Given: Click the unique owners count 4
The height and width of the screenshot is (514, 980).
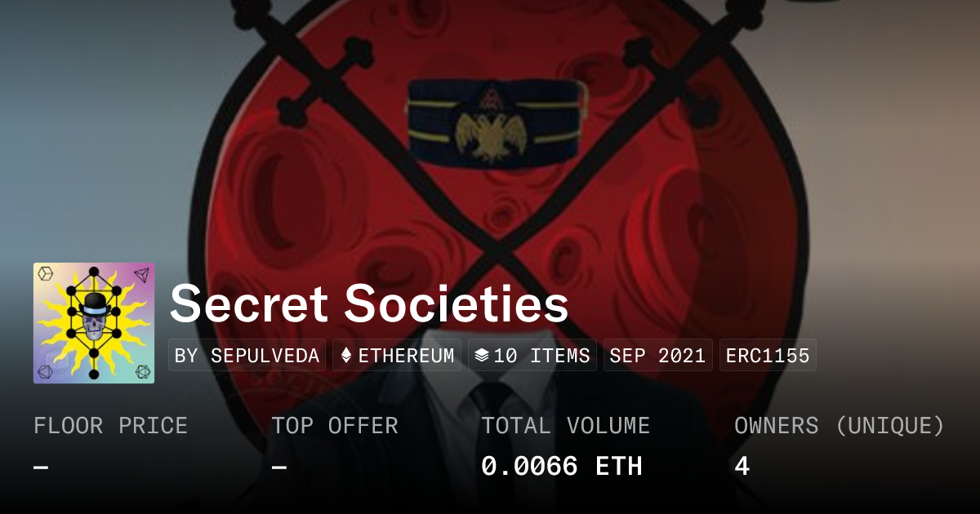Looking at the screenshot, I should (742, 467).
